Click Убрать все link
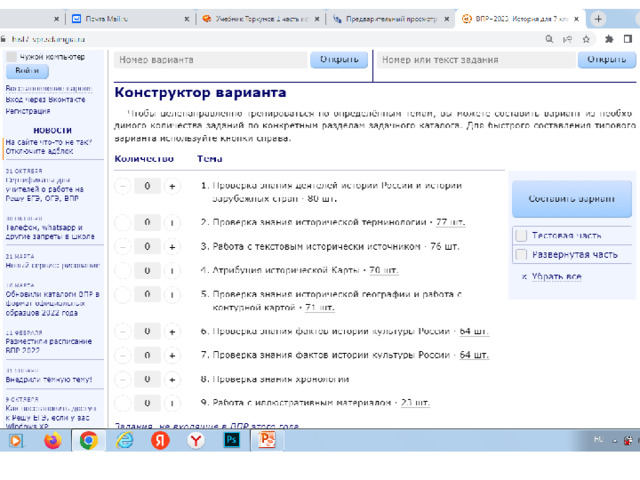 click(x=556, y=277)
